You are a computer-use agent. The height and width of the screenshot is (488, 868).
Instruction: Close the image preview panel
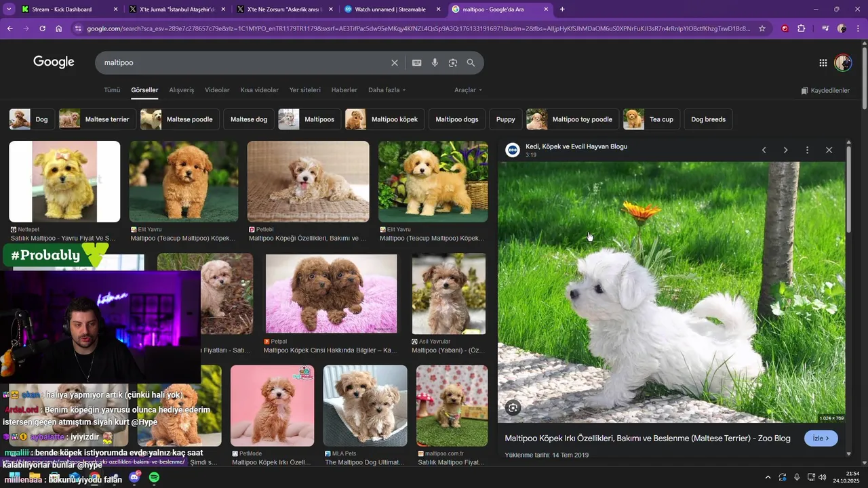click(829, 150)
